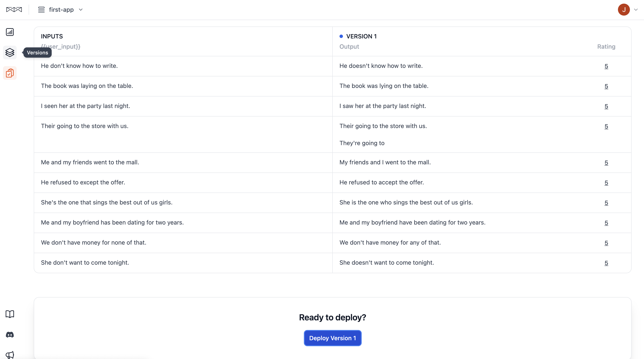Open the Discord community icon

[x=10, y=334]
